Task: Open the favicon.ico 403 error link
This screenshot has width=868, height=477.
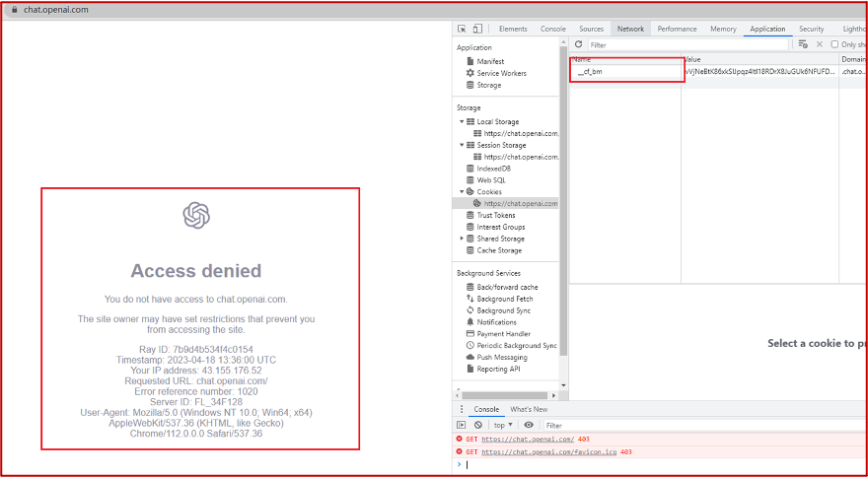Action: (549, 452)
